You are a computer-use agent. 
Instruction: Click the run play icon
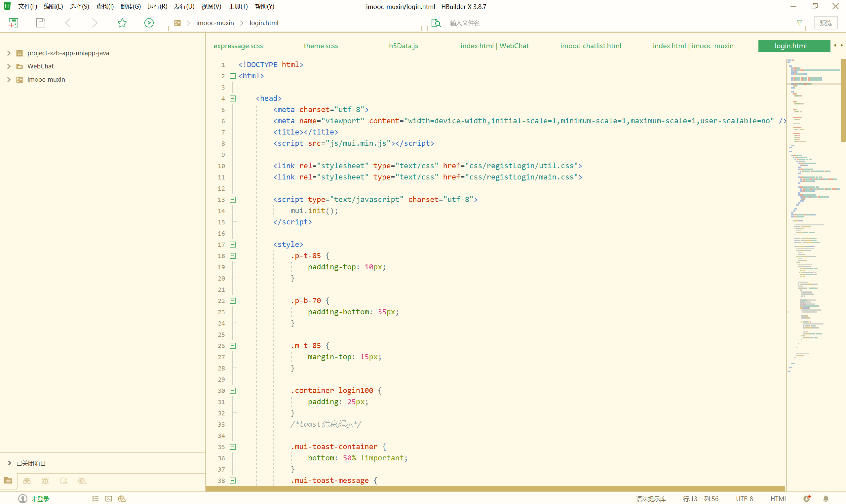149,23
